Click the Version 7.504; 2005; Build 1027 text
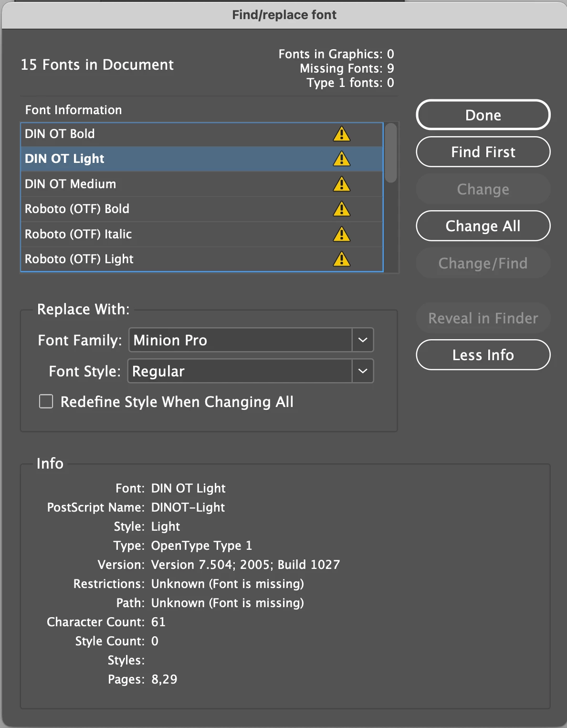567x728 pixels. click(245, 565)
